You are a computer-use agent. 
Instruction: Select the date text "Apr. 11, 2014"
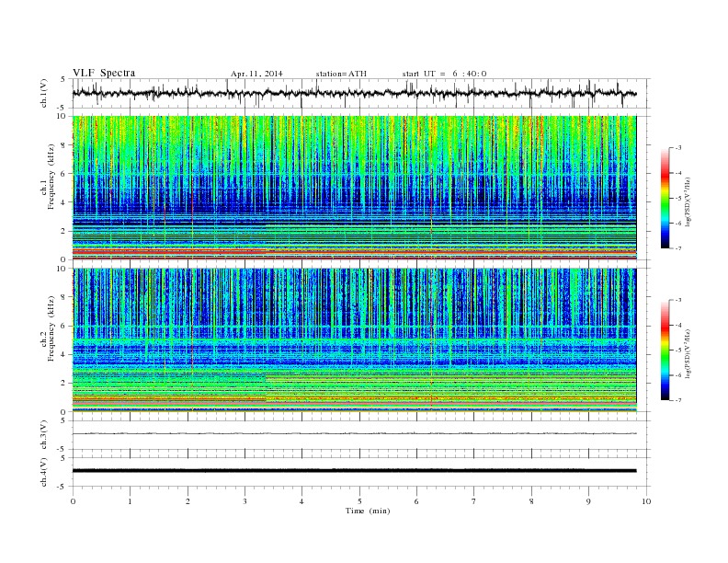256,74
